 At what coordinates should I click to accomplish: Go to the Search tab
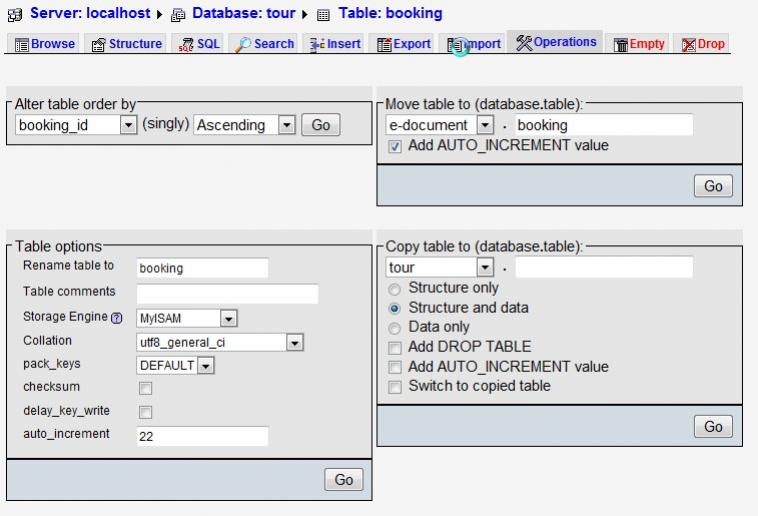click(x=264, y=44)
